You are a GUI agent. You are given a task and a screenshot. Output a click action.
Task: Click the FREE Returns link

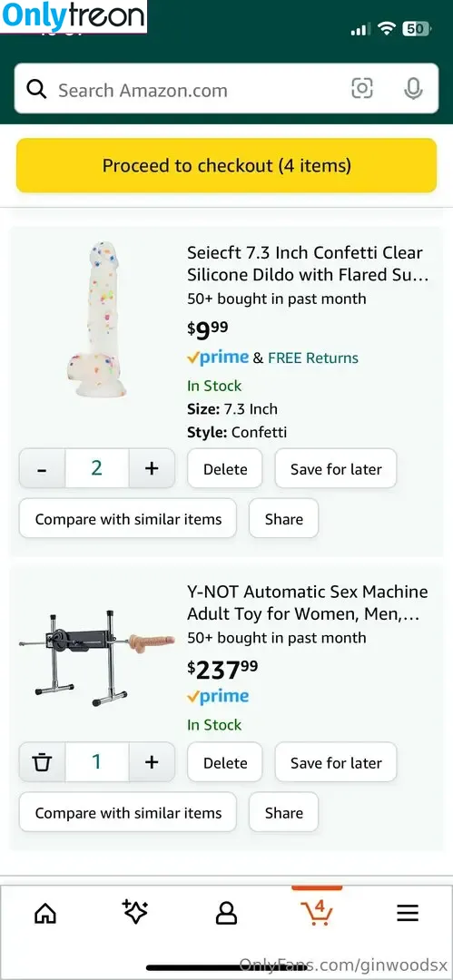pyautogui.click(x=313, y=358)
